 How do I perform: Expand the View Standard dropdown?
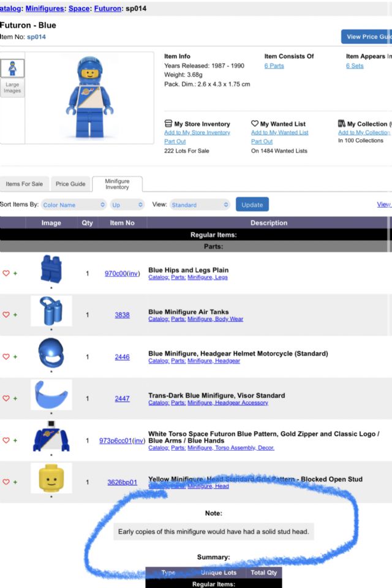click(200, 205)
